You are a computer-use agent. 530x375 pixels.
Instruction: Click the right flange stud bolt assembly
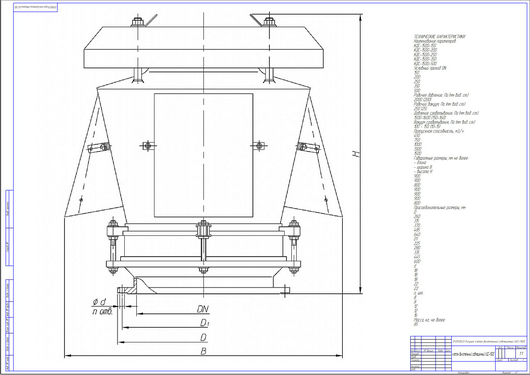[x=294, y=247]
